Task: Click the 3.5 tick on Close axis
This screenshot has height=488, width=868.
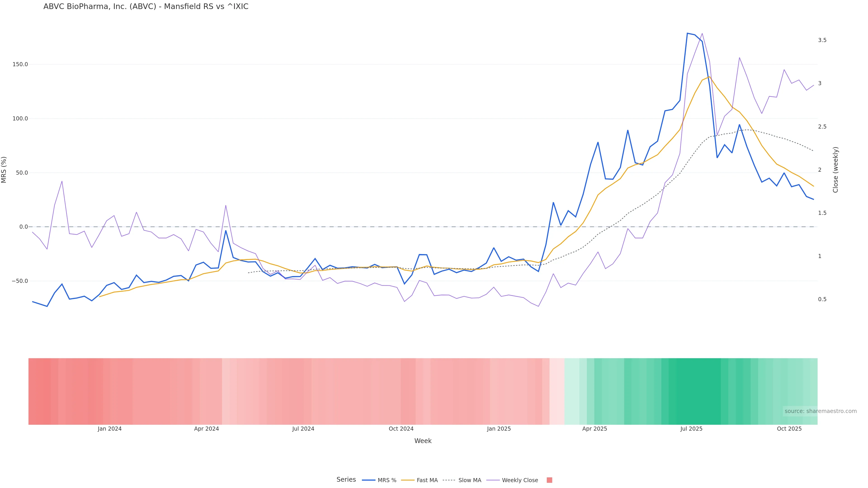Action: (822, 40)
